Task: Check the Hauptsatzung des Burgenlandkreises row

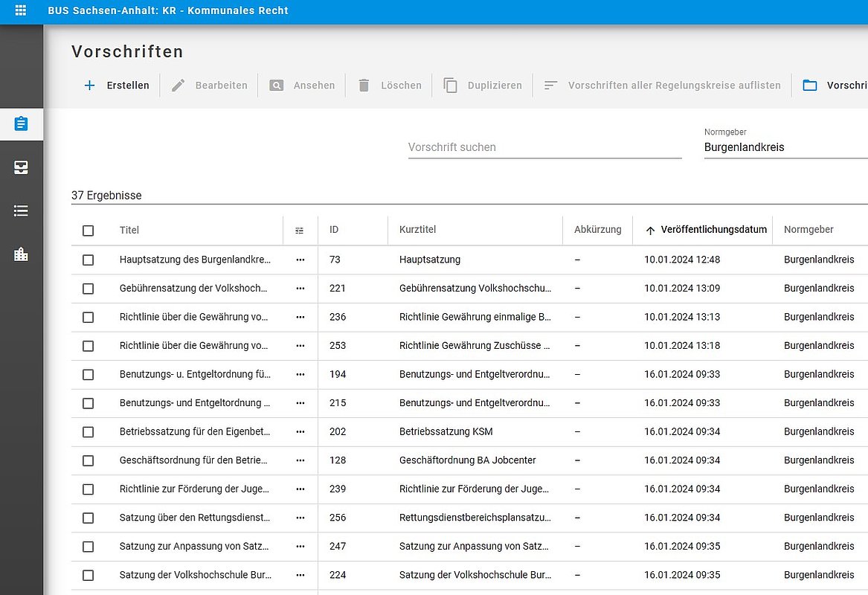Action: coord(88,260)
